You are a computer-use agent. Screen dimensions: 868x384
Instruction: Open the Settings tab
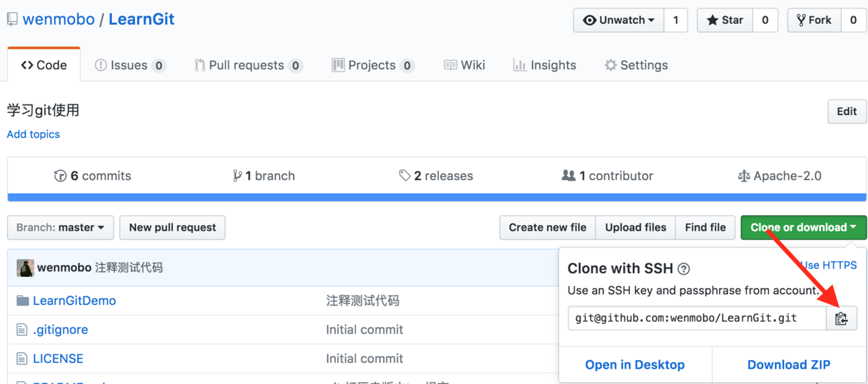pyautogui.click(x=636, y=65)
